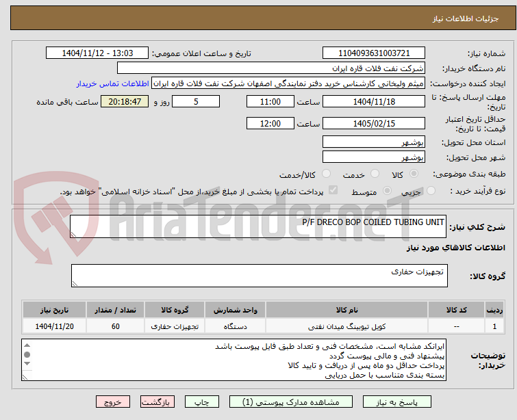Click the quantity cell 60
The image size is (517, 420).
click(x=116, y=326)
